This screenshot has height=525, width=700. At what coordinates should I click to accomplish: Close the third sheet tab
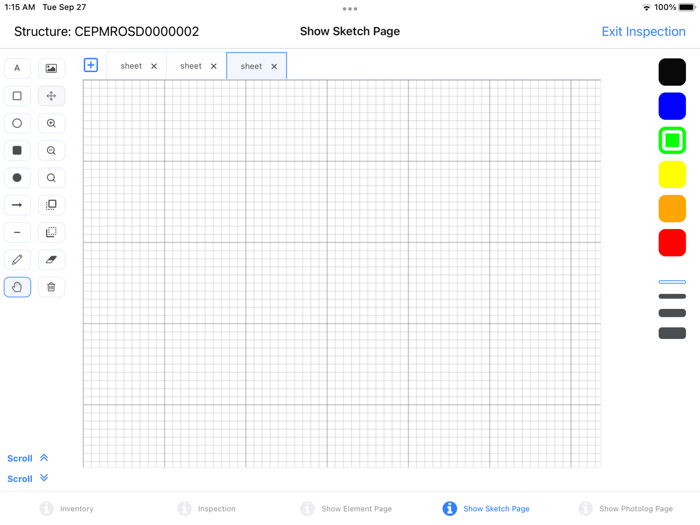274,66
